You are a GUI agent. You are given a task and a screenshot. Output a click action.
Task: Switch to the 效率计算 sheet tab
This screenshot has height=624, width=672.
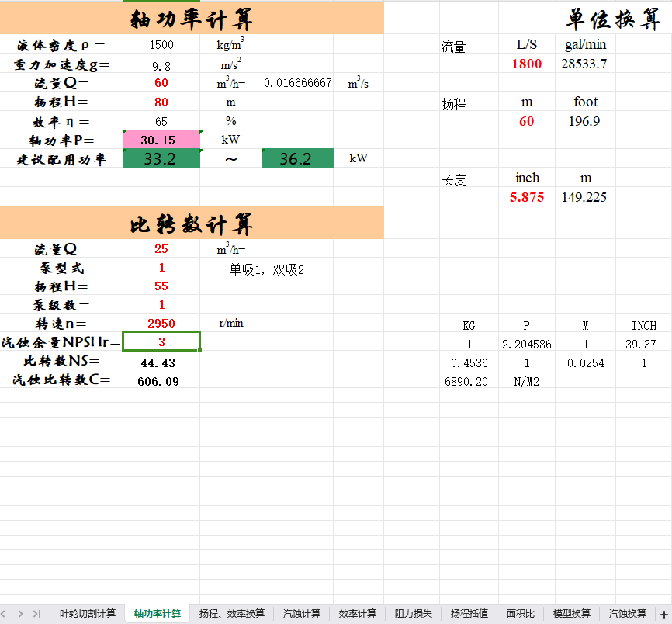pyautogui.click(x=357, y=614)
